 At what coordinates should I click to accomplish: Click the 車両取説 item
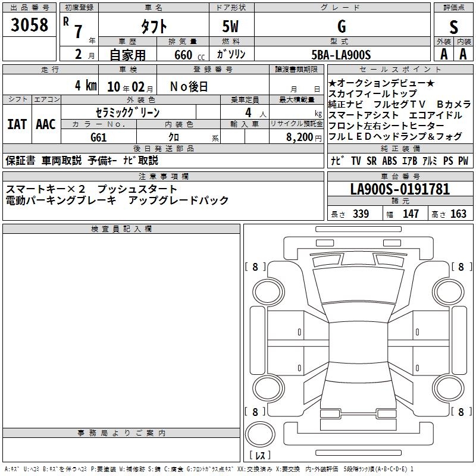62,160
